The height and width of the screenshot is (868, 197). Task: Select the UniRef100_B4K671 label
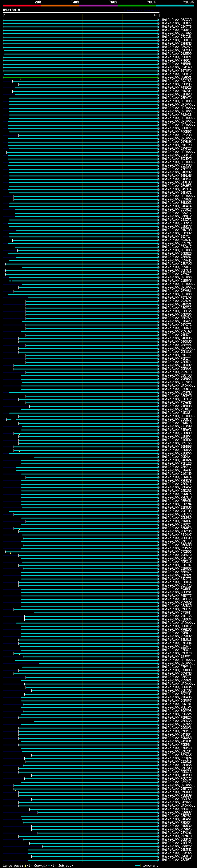point(177,192)
